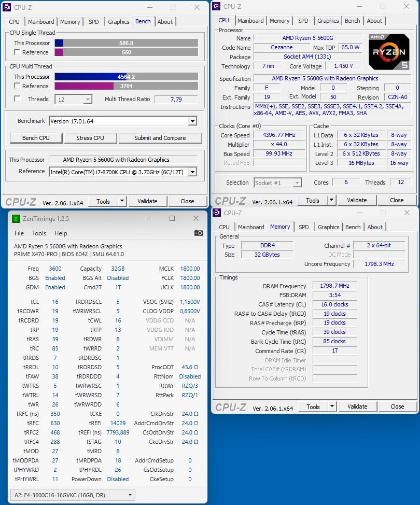420x505 pixels.
Task: Click the VSOC (SVI2) value 1,1500V
Action: 190,302
